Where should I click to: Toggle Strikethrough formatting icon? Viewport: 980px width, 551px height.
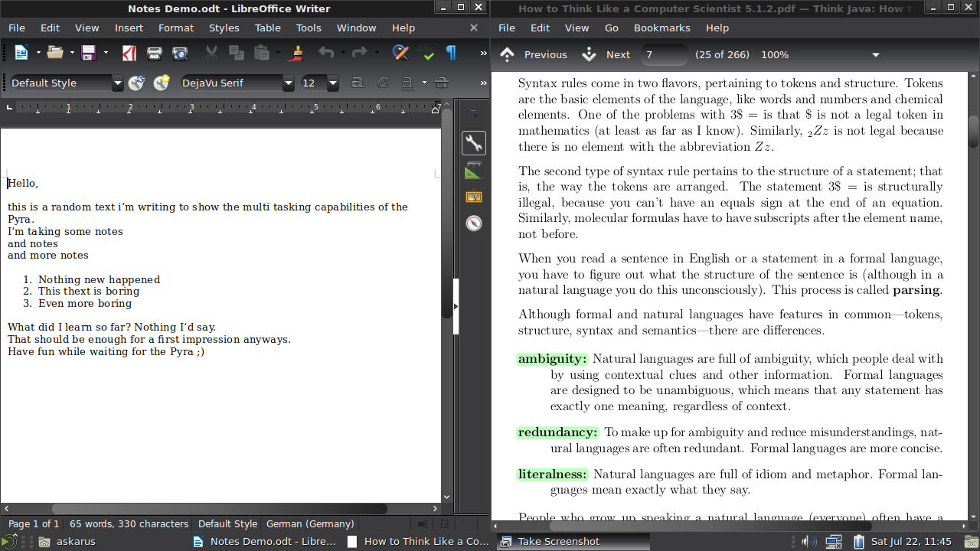tap(442, 83)
